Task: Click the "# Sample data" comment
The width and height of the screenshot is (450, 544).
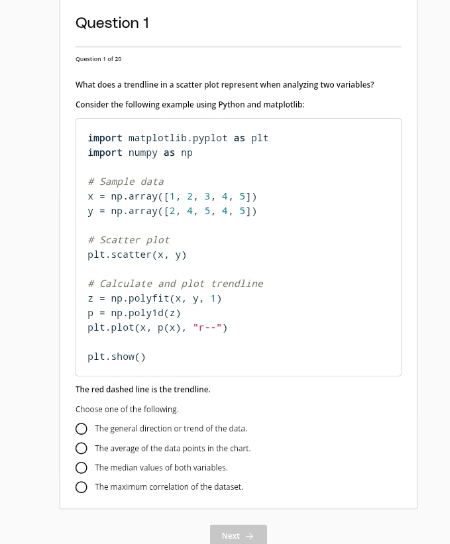Action: [x=126, y=181]
